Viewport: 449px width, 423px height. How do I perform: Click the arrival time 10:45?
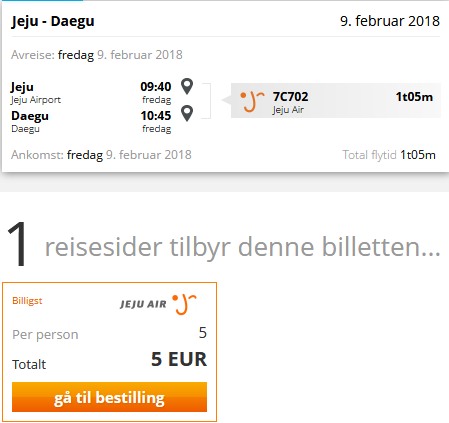tap(156, 116)
